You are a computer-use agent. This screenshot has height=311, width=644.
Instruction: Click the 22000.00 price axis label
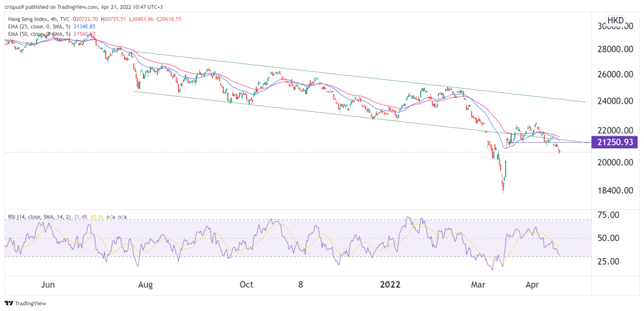[x=614, y=131]
